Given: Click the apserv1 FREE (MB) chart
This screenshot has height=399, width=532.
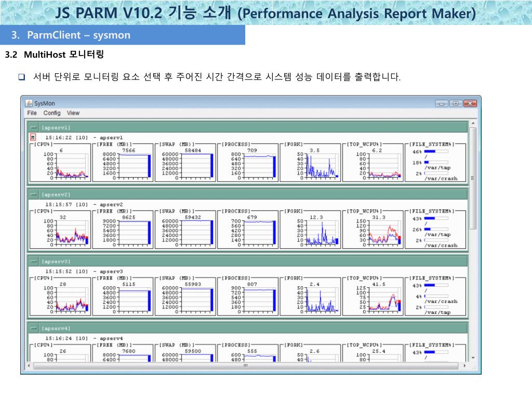Looking at the screenshot, I should pos(123,163).
